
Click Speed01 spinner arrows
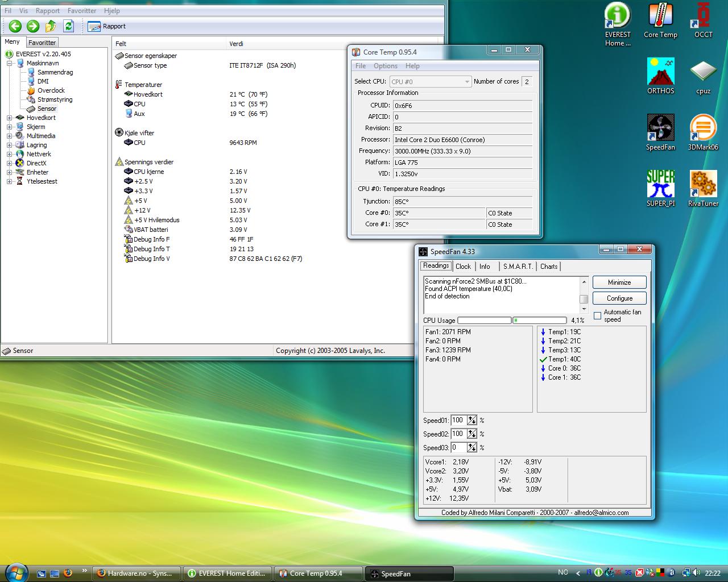(472, 420)
